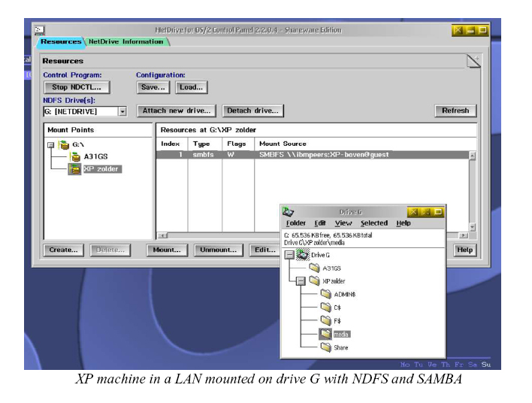This screenshot has width=532, height=403.
Task: Open the A31GS folder icon in Drive G
Action: pos(315,268)
